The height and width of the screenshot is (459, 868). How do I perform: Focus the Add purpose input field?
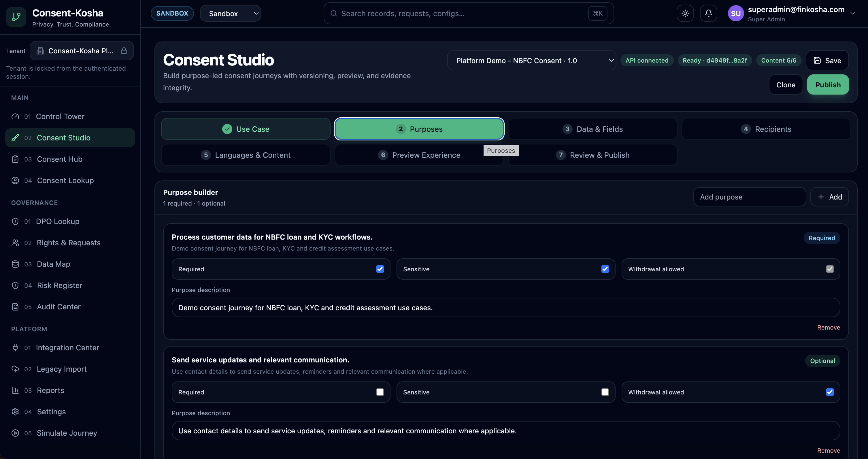[x=749, y=197]
